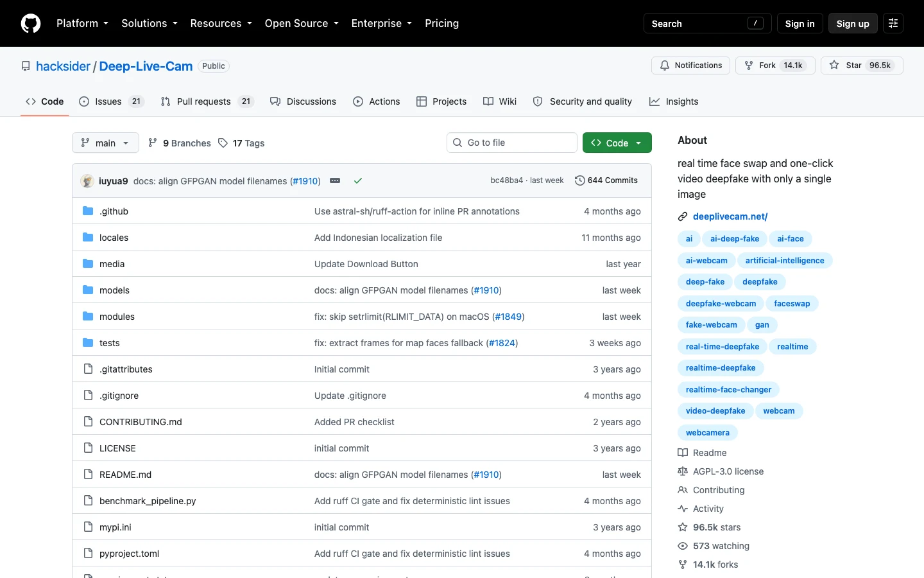Screen dimensions: 924x578
Task: Open the pyproject.toml file
Action: (130, 554)
